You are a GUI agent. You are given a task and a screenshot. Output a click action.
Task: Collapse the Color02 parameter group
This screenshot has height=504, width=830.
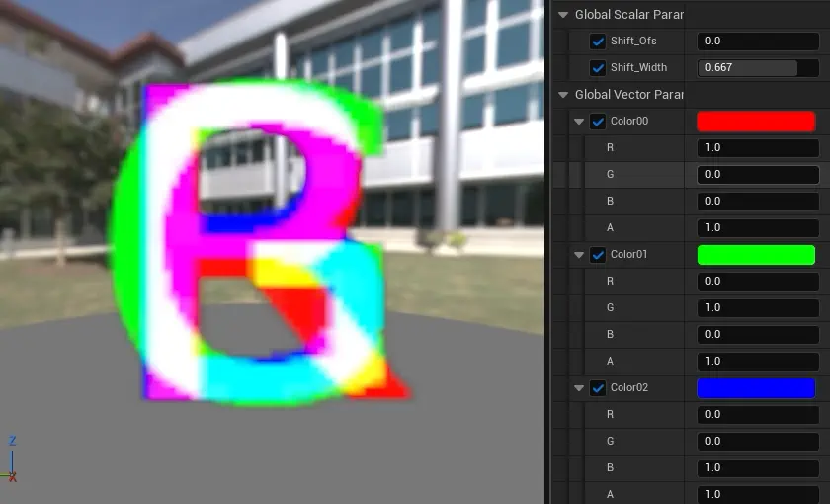click(580, 388)
